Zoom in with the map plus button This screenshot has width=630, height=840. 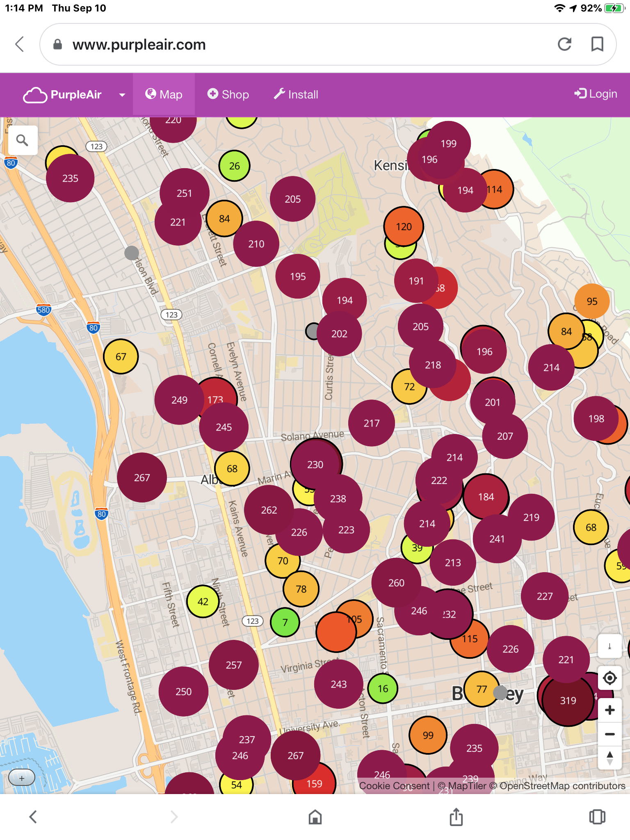coord(609,710)
